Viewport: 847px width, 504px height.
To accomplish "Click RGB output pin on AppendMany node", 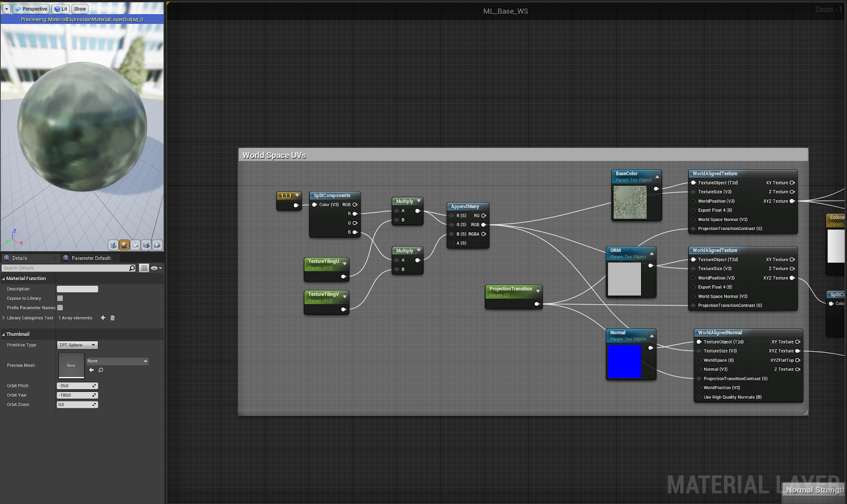I will (483, 225).
